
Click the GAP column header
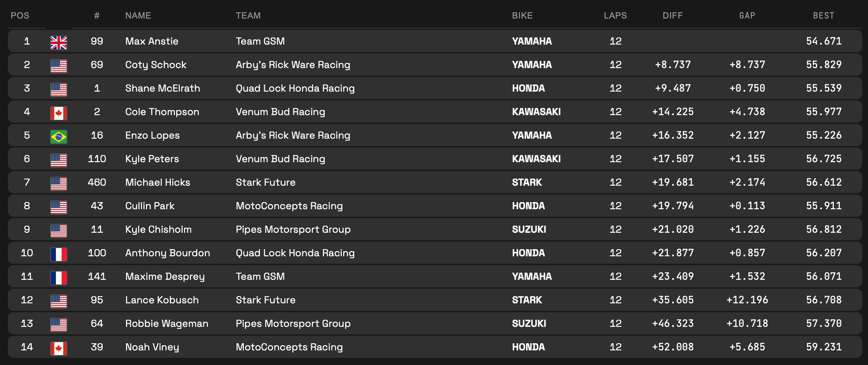click(x=747, y=16)
